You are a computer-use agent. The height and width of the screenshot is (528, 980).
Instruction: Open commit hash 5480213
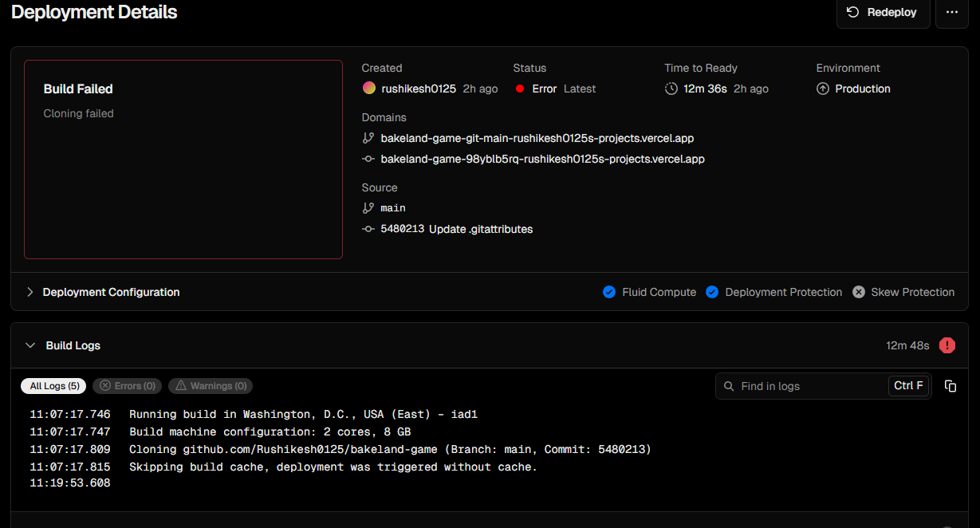[403, 229]
